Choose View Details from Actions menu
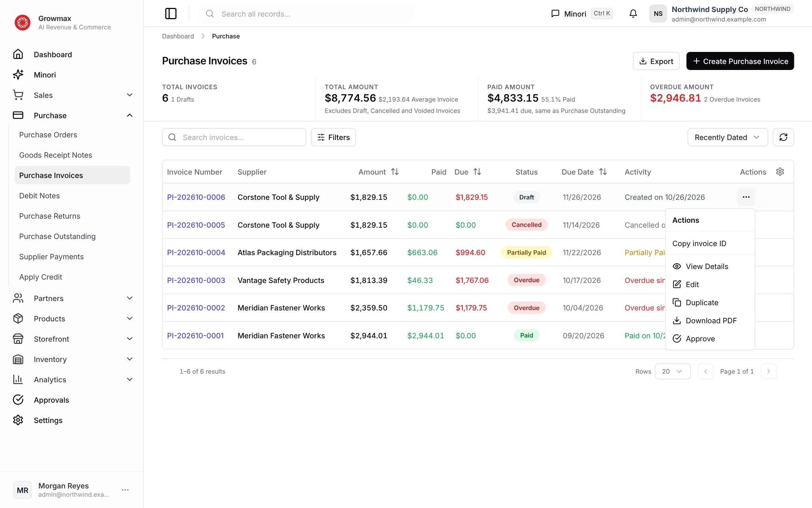The image size is (812, 508). click(x=710, y=266)
